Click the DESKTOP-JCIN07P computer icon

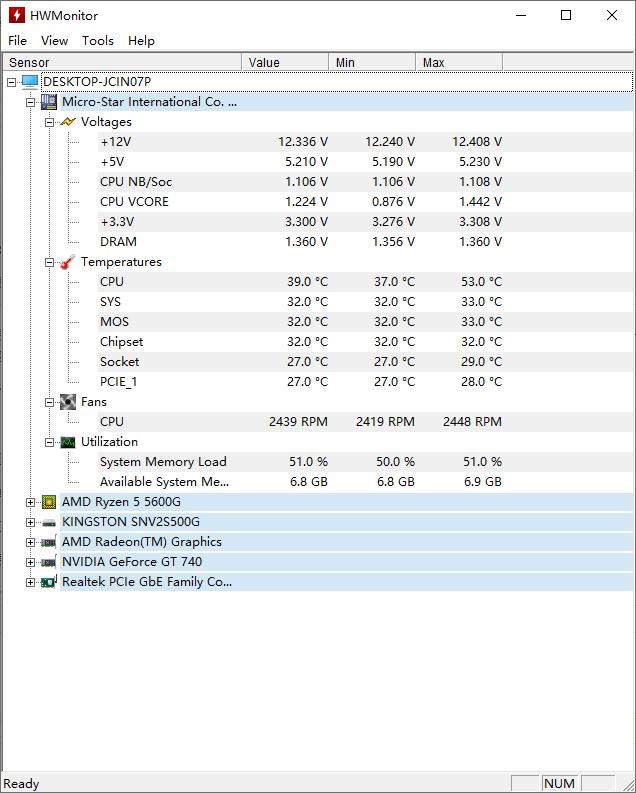(x=29, y=81)
